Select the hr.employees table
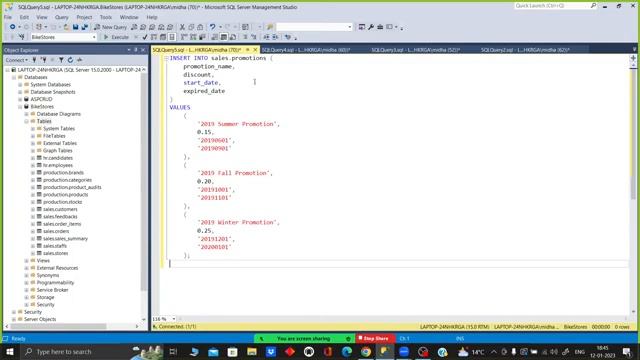This screenshot has width=640, height=360. tap(58, 165)
